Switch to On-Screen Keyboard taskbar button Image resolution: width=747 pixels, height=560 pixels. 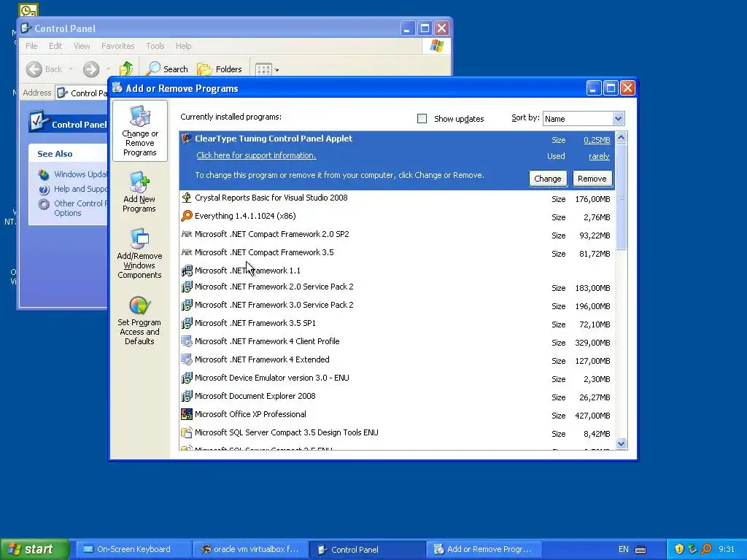click(x=134, y=549)
